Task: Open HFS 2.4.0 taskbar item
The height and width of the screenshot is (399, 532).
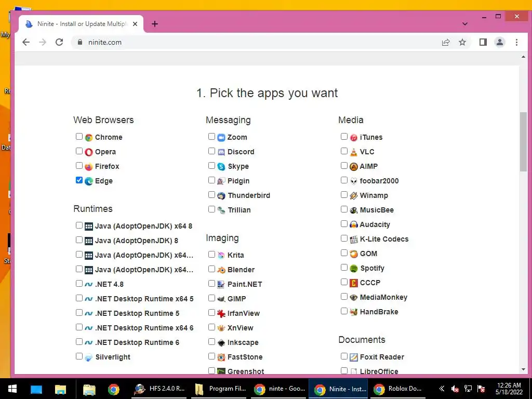Action: pyautogui.click(x=159, y=389)
